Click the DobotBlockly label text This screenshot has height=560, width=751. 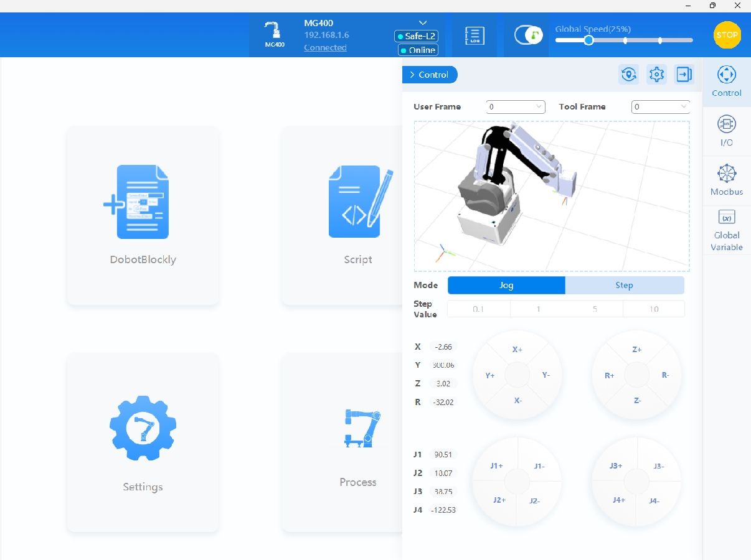click(x=143, y=259)
